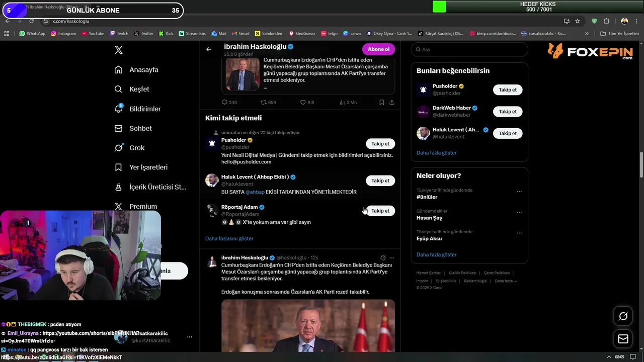This screenshot has height=362, width=644.
Task: Open Sohbet messages
Action: (x=133, y=128)
